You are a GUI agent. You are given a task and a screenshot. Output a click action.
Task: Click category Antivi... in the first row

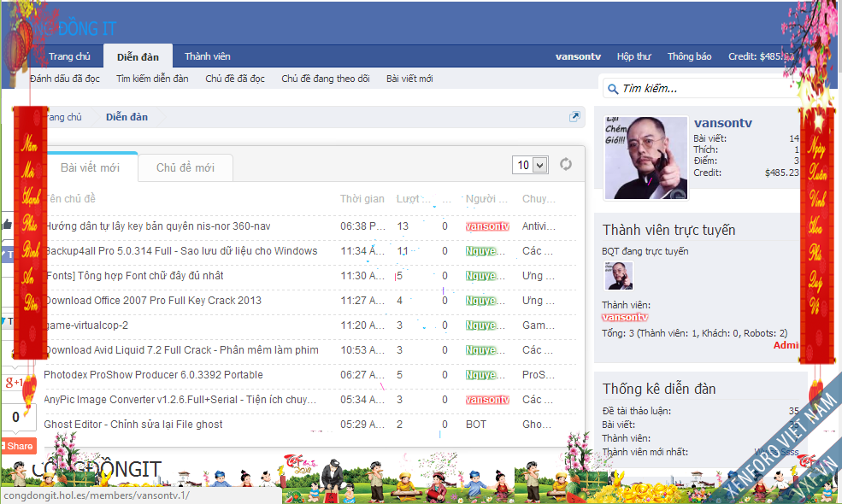coord(539,226)
